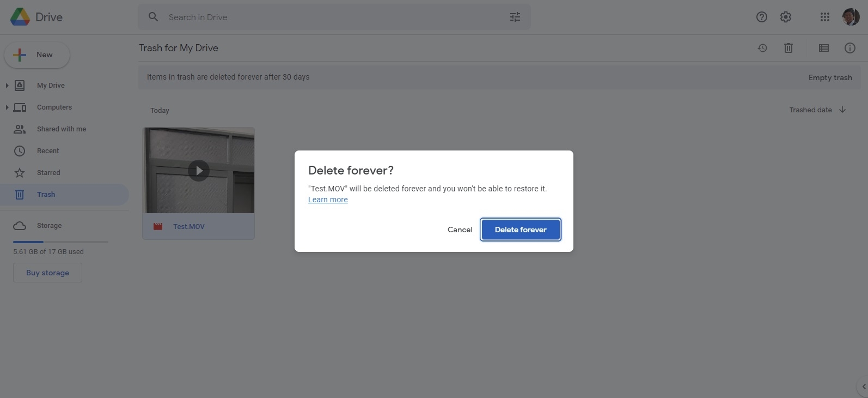
Task: Click the Test.MOV file name
Action: click(x=189, y=227)
